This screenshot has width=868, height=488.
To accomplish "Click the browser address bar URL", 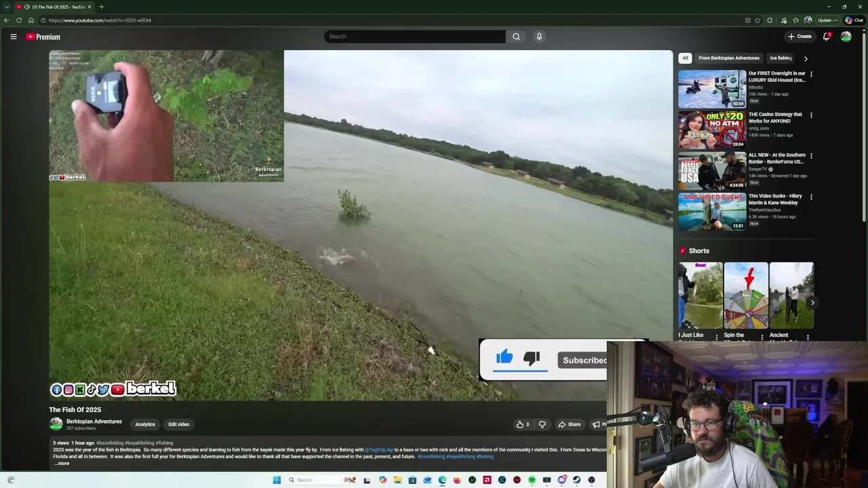I will pos(100,20).
